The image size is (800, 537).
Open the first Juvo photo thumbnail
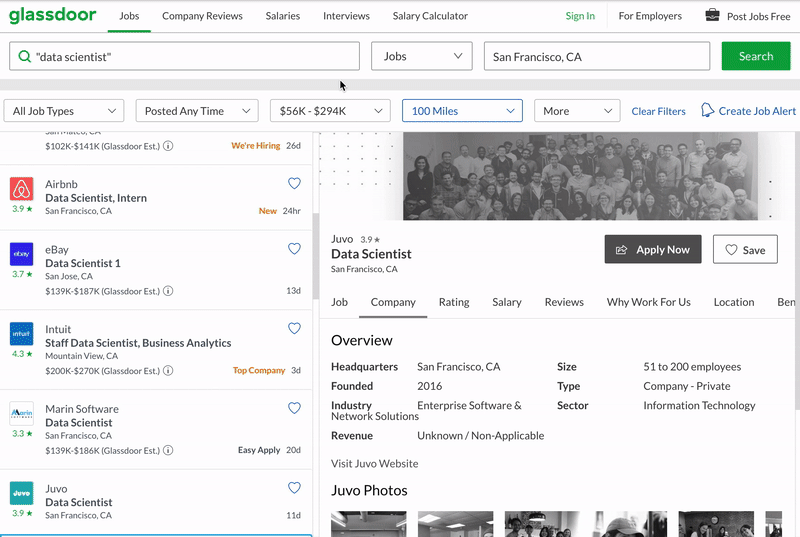coord(368,524)
